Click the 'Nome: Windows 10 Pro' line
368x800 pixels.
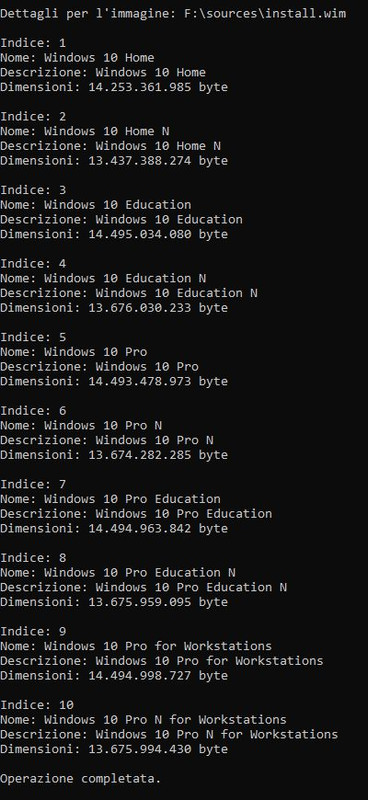pyautogui.click(x=73, y=352)
